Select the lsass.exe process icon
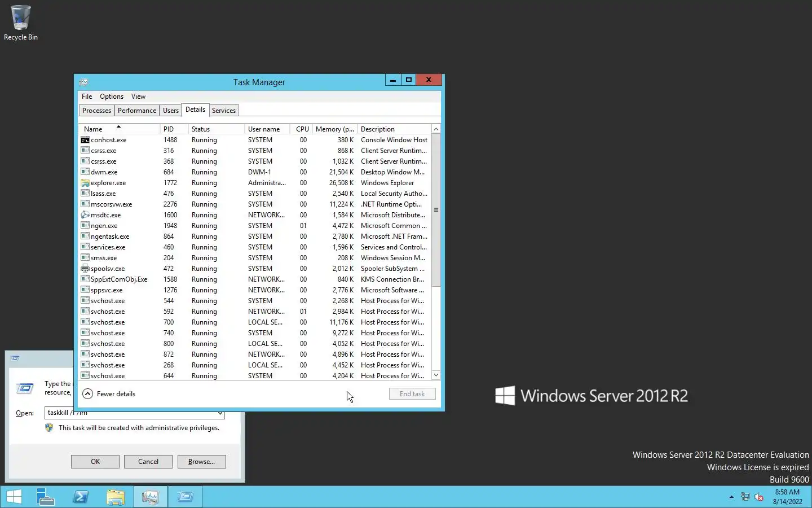Screen dimensions: 812x508 coord(85,194)
